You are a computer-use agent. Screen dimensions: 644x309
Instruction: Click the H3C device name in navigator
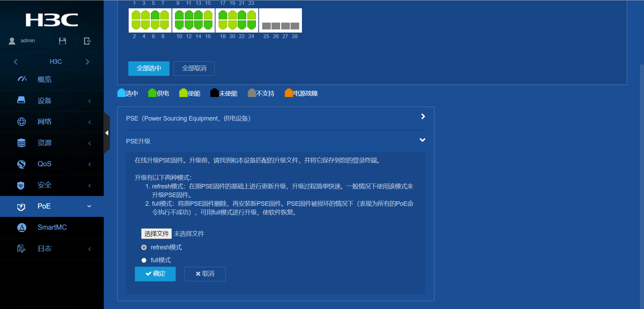56,62
